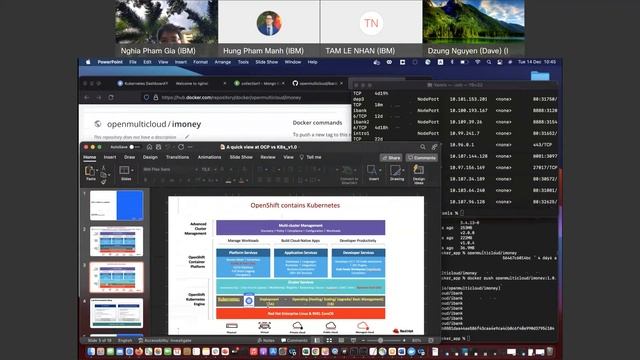Click the Paste icon in PowerPoint ribbon
640x360 pixels.
(x=89, y=170)
